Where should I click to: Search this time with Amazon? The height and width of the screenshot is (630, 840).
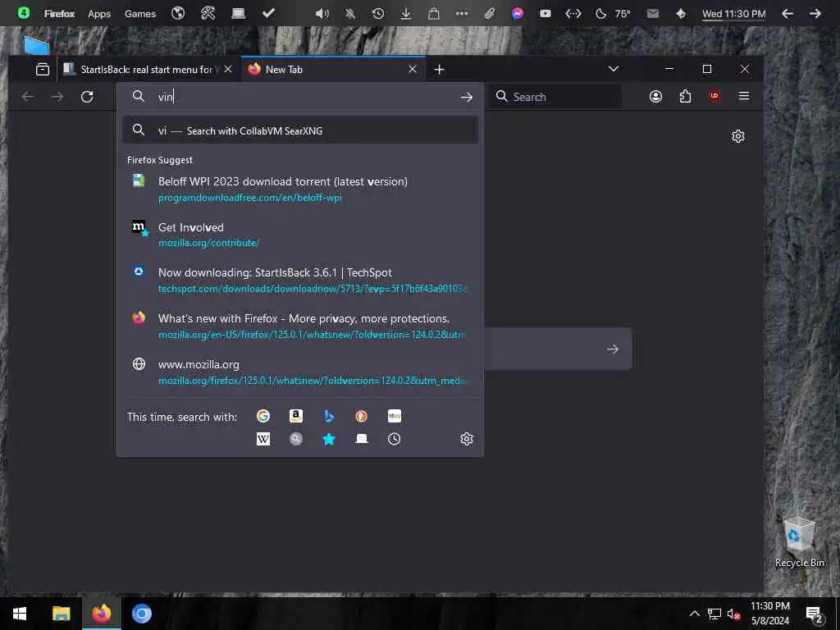point(295,416)
